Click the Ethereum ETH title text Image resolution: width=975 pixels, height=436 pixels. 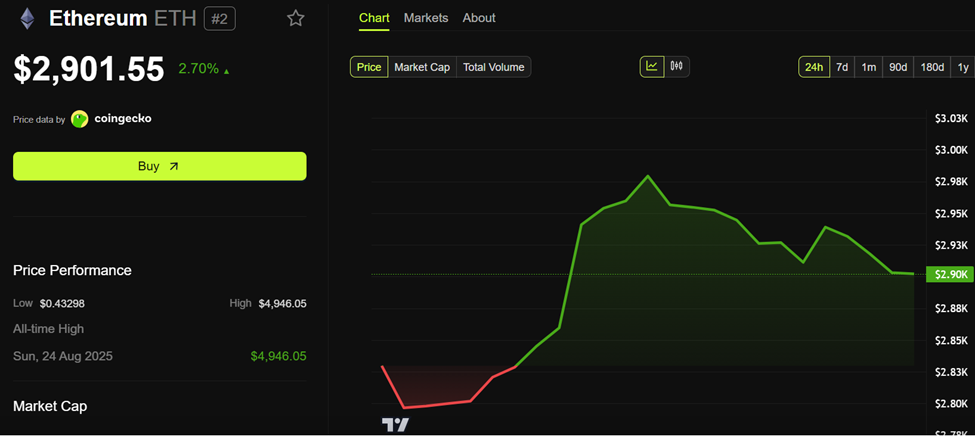pos(122,19)
